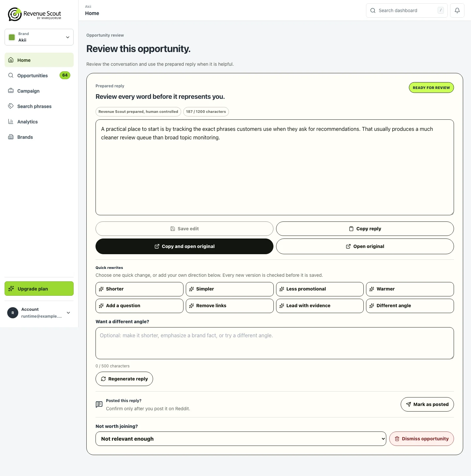
Task: Click the Home breadcrumb title
Action: click(92, 13)
